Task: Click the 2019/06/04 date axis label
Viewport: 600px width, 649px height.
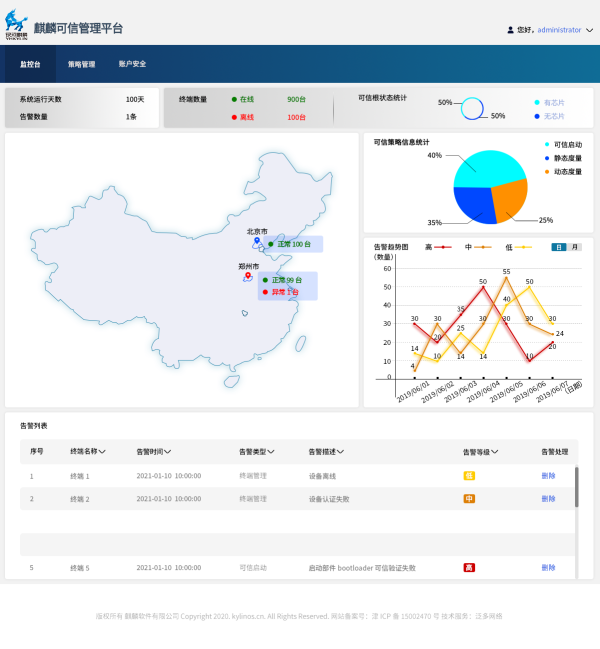Action: [x=483, y=392]
